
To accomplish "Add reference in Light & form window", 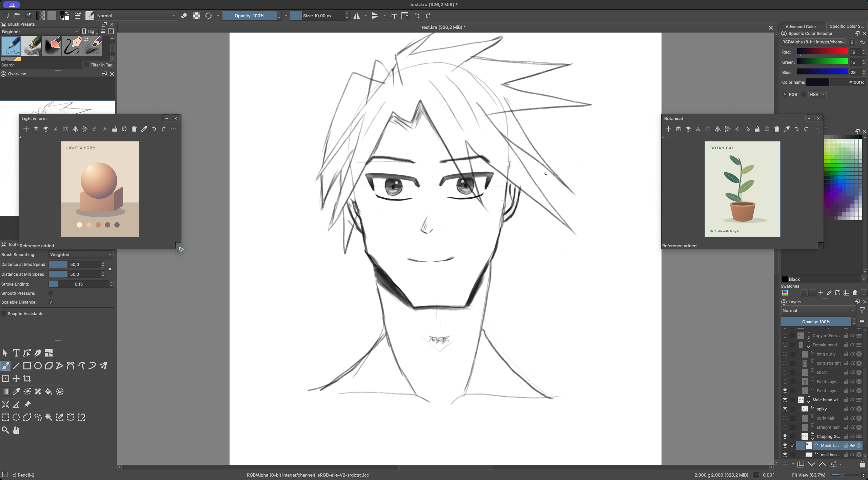I will pyautogui.click(x=26, y=129).
